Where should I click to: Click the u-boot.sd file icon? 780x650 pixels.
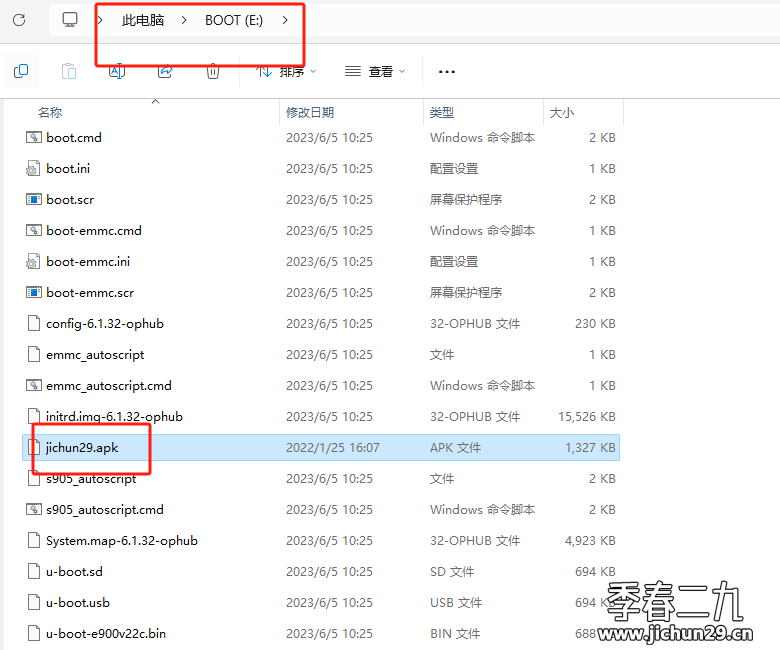(34, 571)
